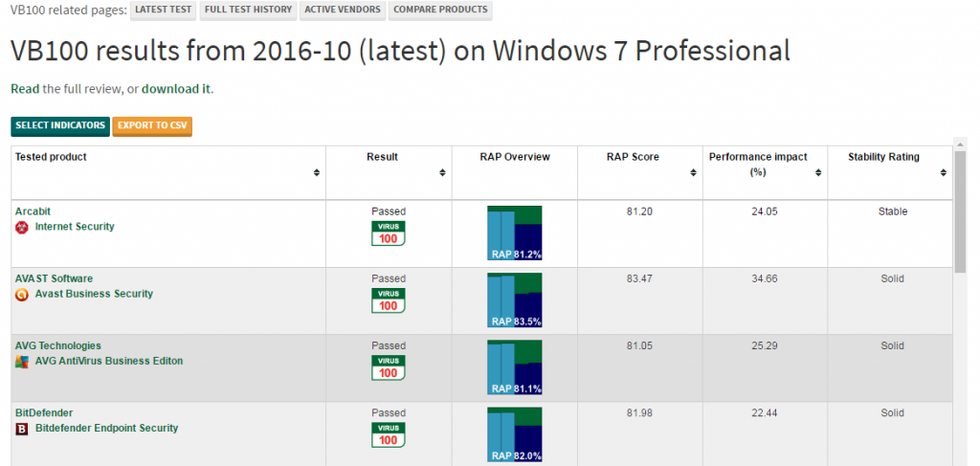Open the RAP 82.0% chart for BitDefender
The image size is (980, 466).
514,434
